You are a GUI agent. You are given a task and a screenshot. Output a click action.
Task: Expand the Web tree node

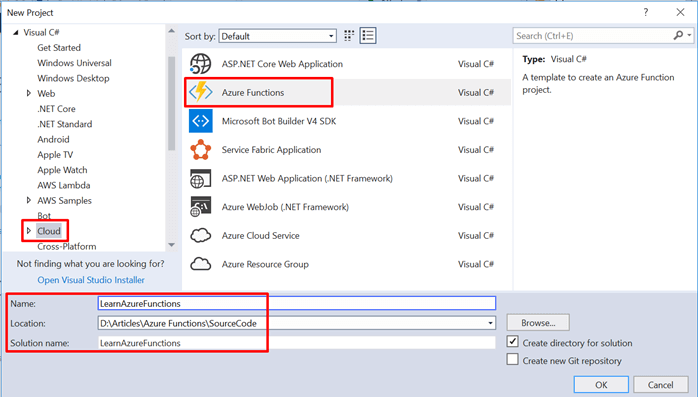coord(28,93)
